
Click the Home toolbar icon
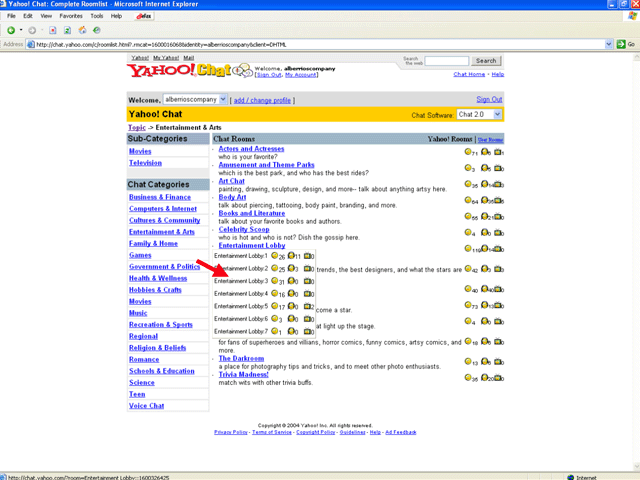(x=82, y=30)
